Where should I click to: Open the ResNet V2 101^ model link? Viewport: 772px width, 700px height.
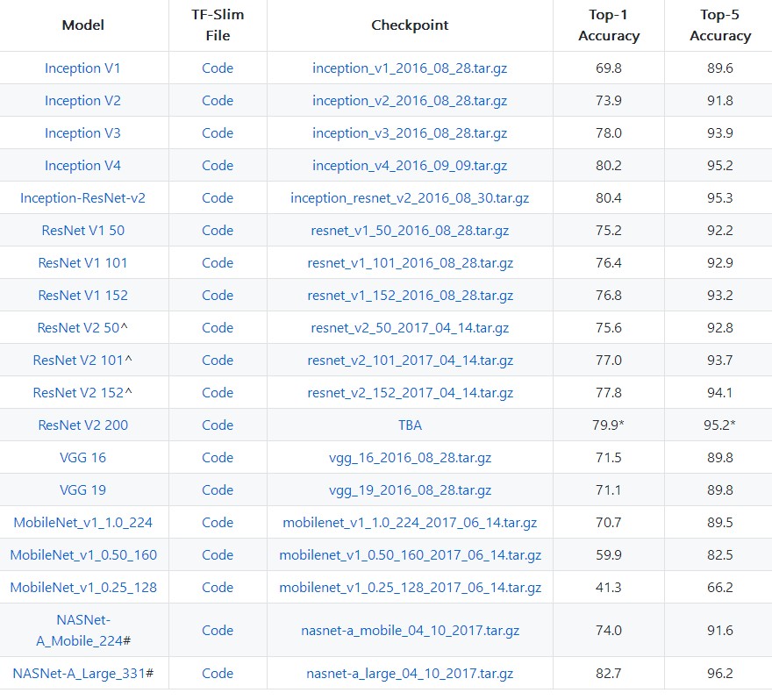point(82,361)
